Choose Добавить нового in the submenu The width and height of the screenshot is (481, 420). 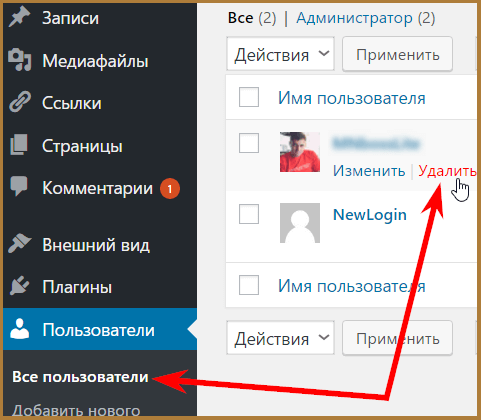76,410
